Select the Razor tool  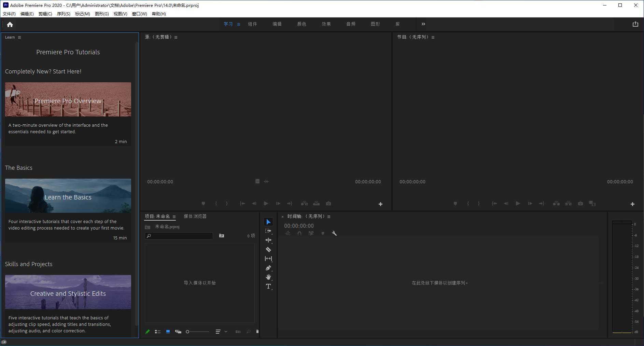tap(268, 249)
